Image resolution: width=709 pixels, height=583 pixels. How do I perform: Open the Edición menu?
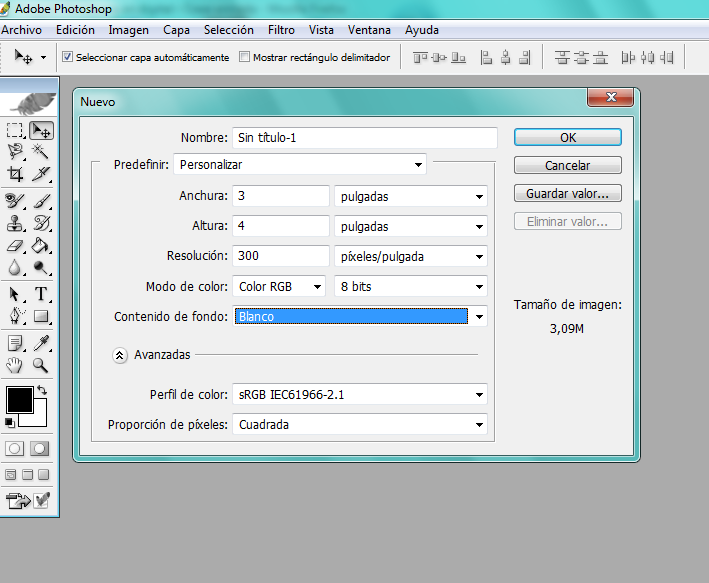[x=75, y=30]
